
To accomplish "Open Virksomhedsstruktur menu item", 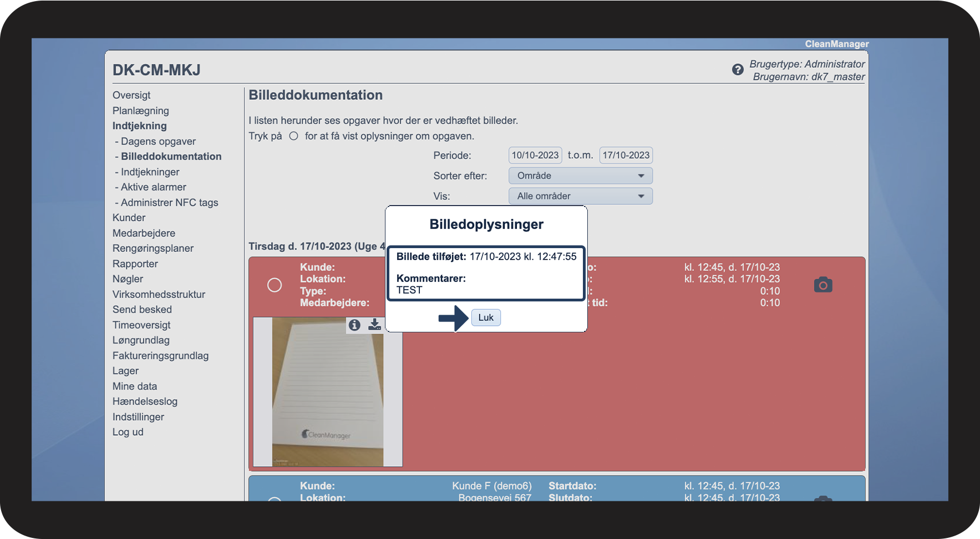I will click(159, 294).
